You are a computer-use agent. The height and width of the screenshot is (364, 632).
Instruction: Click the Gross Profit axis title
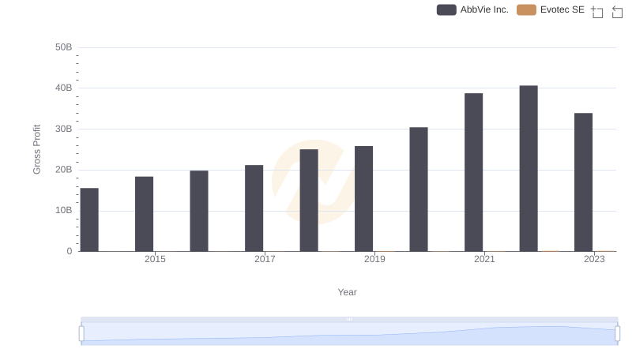point(36,149)
